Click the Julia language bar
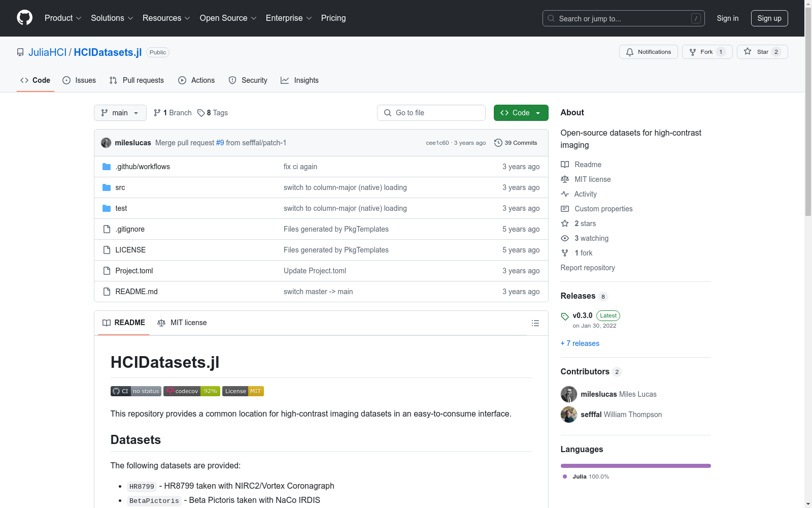This screenshot has width=812, height=508. tap(636, 466)
